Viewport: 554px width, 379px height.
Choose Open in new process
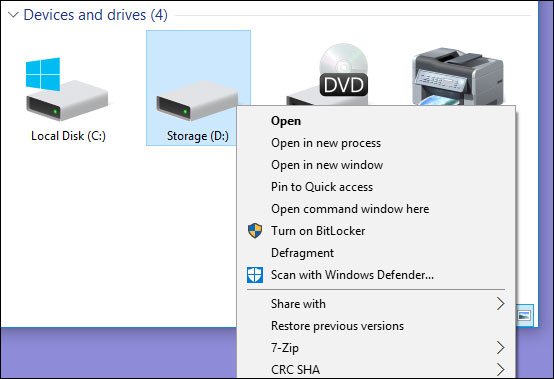pos(376,143)
